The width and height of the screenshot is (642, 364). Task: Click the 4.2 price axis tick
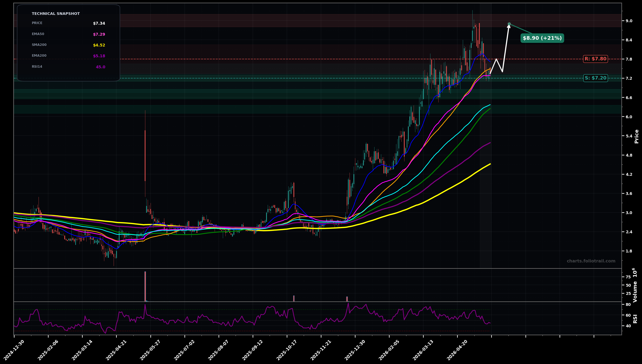pos(629,174)
